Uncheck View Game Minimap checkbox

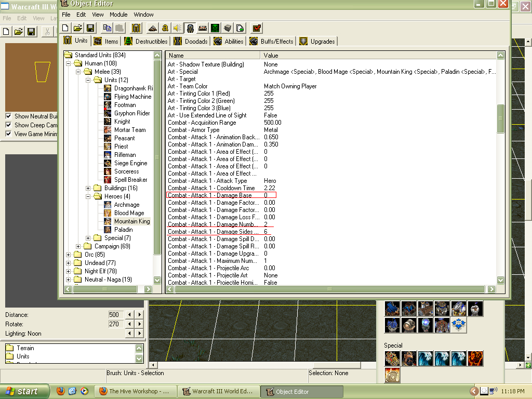click(8, 134)
